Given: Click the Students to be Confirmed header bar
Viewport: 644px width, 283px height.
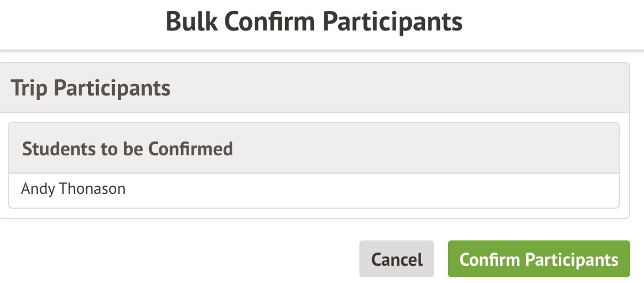Looking at the screenshot, I should click(313, 148).
